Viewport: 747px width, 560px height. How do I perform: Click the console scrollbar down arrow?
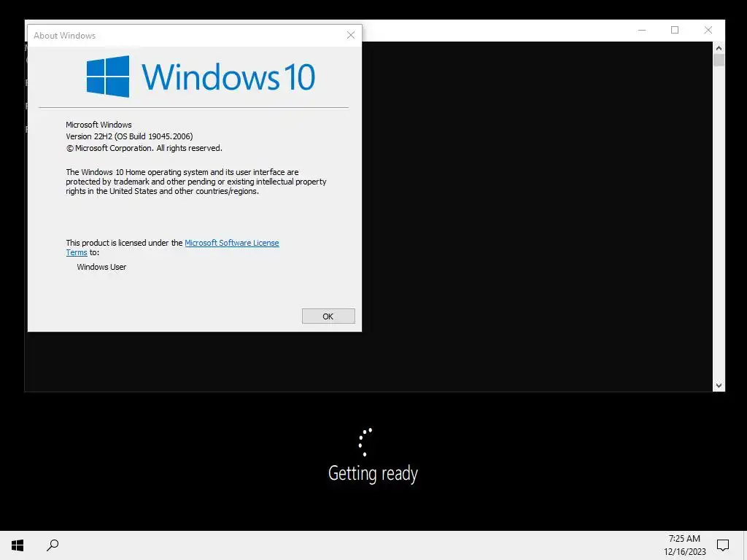[719, 386]
